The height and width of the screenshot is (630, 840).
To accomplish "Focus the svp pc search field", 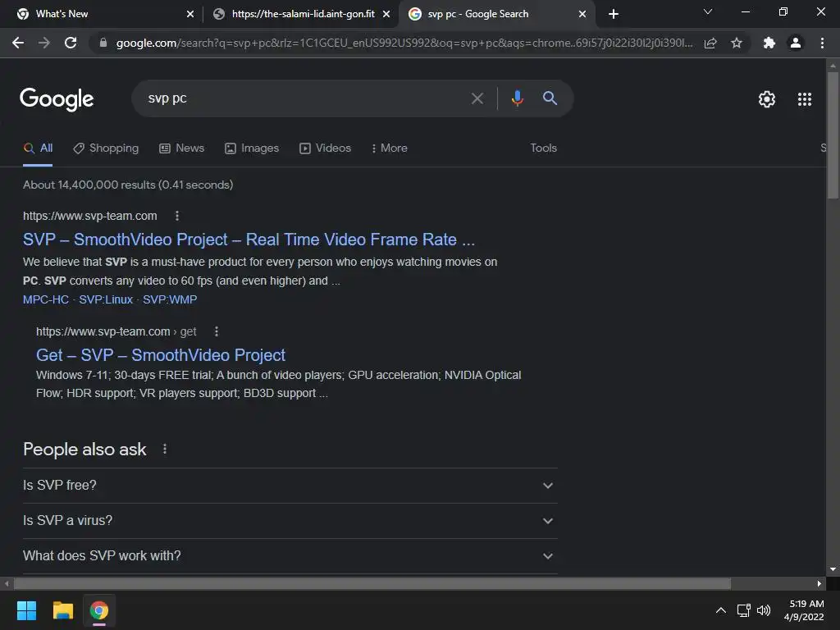I will coord(305,98).
